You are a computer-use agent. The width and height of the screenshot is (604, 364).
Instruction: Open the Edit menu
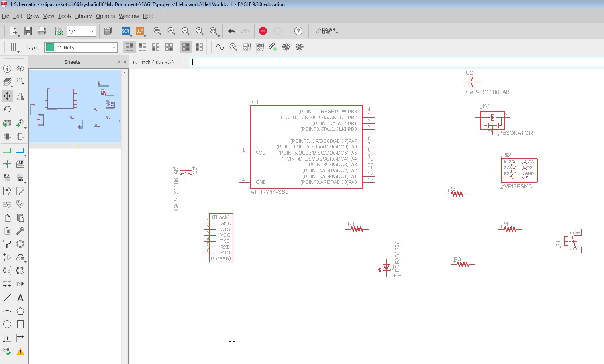click(x=18, y=16)
